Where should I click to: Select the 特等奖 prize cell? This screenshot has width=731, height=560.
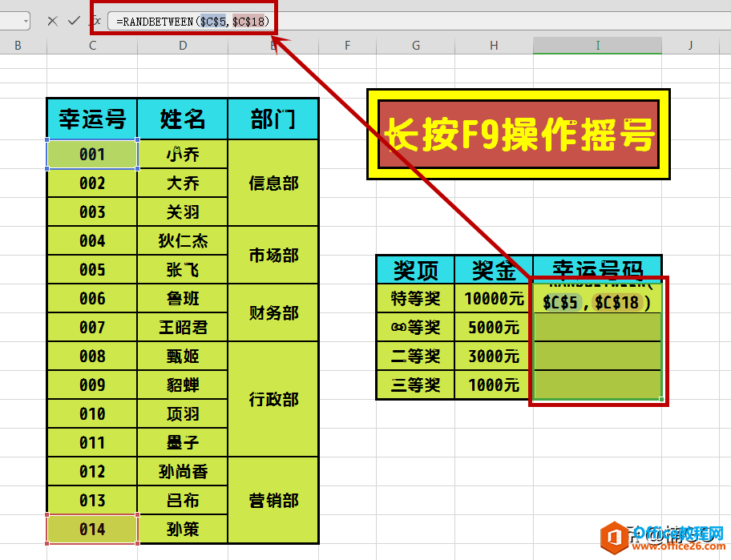click(x=415, y=299)
